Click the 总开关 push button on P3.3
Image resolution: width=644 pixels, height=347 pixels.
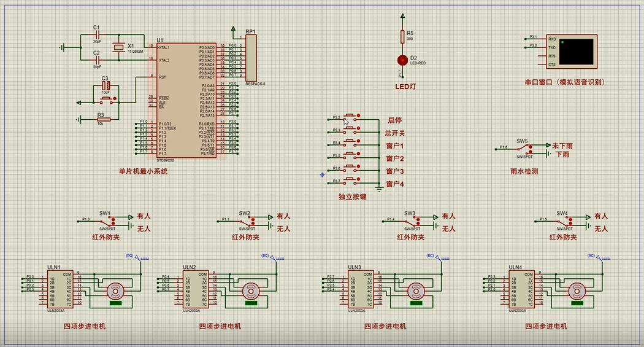[x=350, y=130]
